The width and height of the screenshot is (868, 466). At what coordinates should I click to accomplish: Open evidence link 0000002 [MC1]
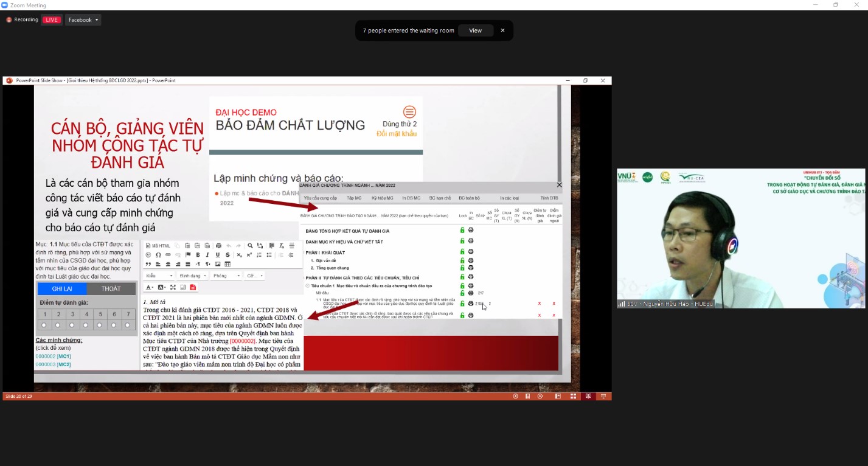tap(53, 356)
